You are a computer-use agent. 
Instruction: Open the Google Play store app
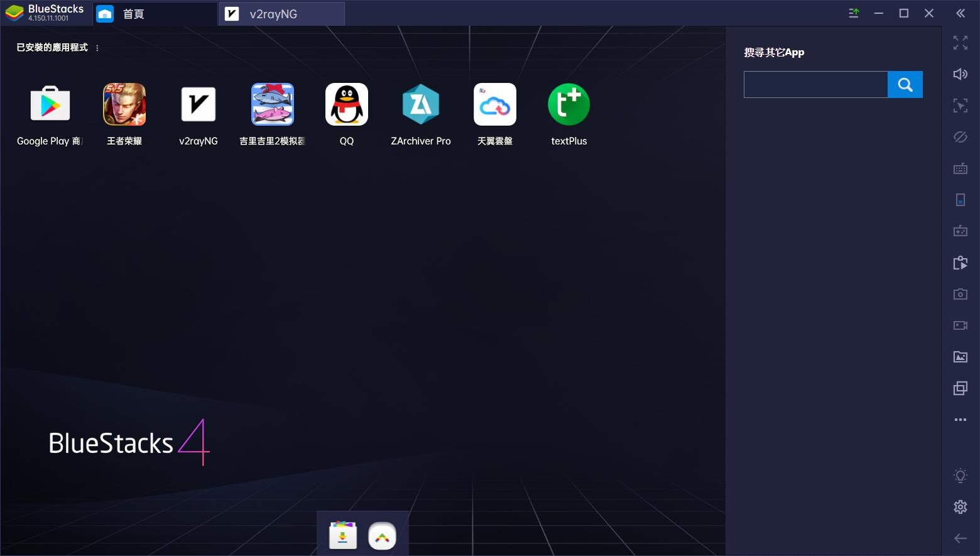click(x=50, y=104)
